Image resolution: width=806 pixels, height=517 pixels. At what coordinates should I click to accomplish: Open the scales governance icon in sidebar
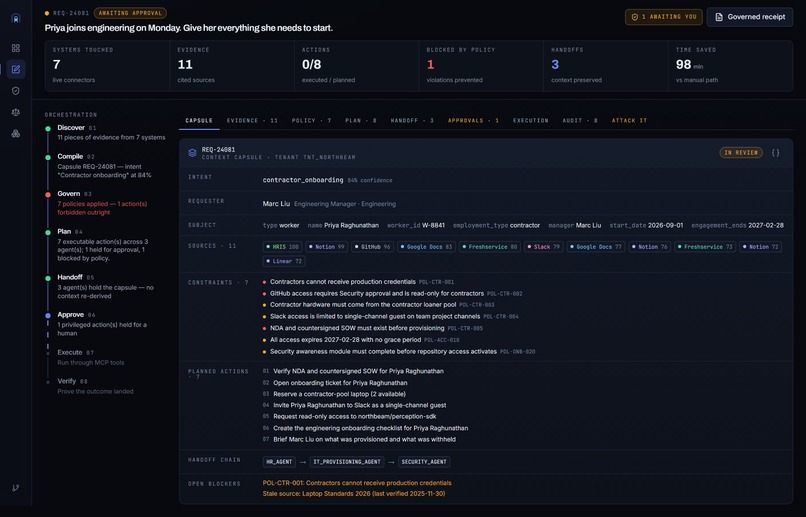[x=16, y=112]
